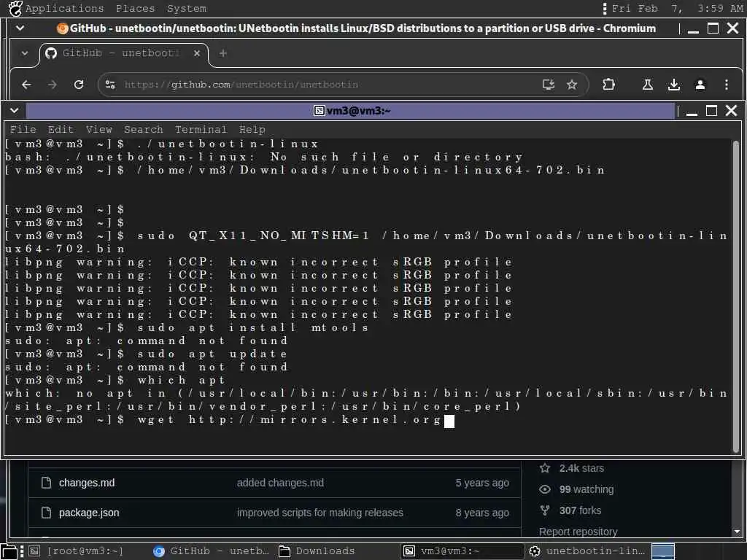Expand the Chromium tab search dropdown

(24, 53)
